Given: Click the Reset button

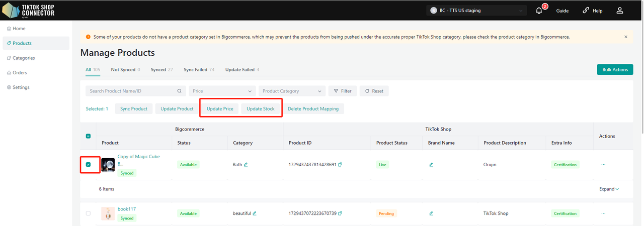Looking at the screenshot, I should [x=374, y=91].
